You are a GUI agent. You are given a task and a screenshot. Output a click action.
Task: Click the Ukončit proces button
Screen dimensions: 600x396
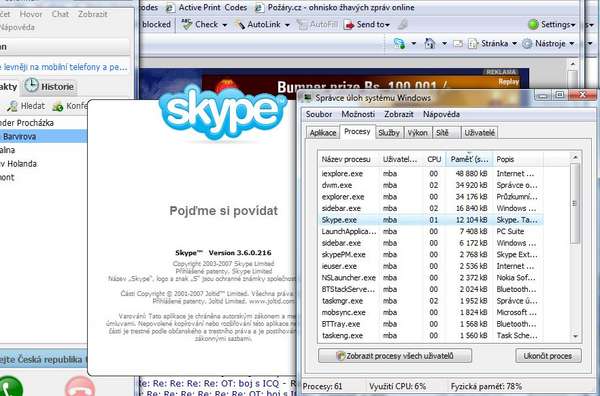pyautogui.click(x=548, y=356)
